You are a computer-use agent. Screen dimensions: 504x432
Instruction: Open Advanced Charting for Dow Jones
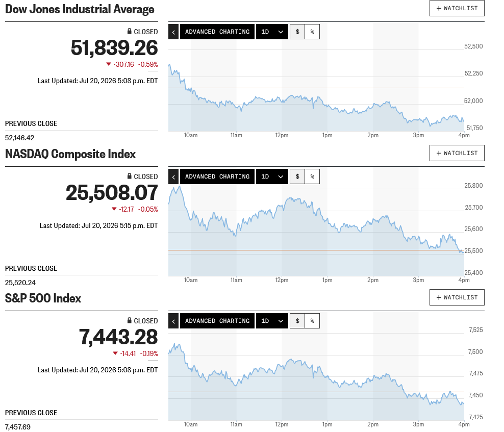tap(217, 32)
